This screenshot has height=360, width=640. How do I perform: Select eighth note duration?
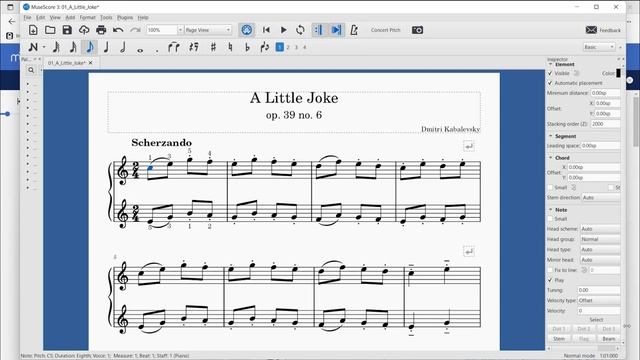coord(90,47)
